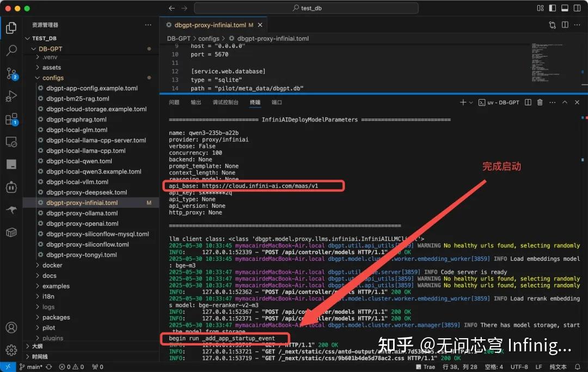Open the Search view
Screen dimensions: 588x372
tap(11, 50)
